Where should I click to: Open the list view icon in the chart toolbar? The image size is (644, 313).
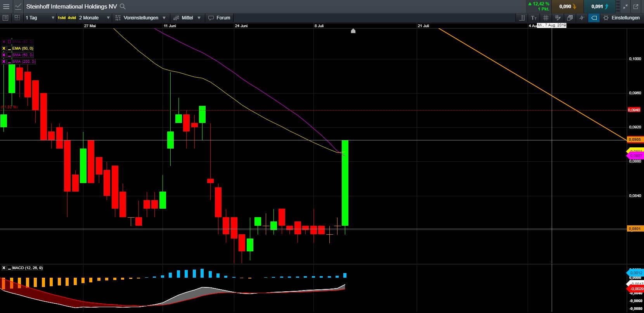tap(5, 18)
